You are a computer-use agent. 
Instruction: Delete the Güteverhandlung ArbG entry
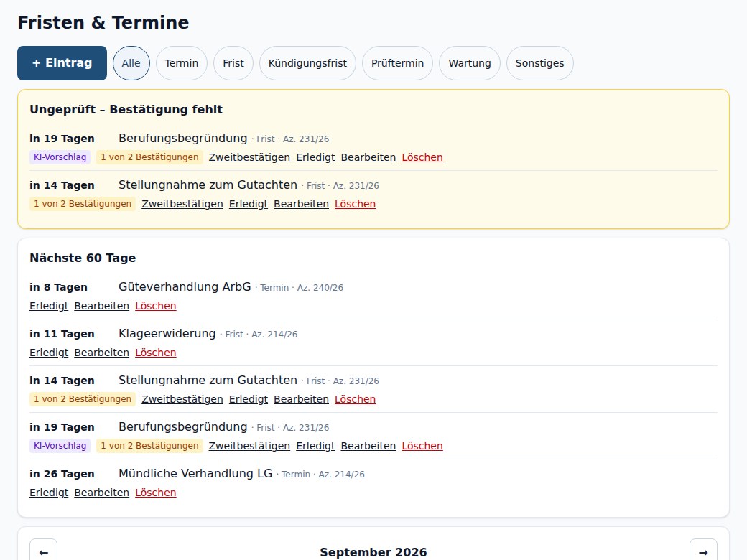pos(156,306)
